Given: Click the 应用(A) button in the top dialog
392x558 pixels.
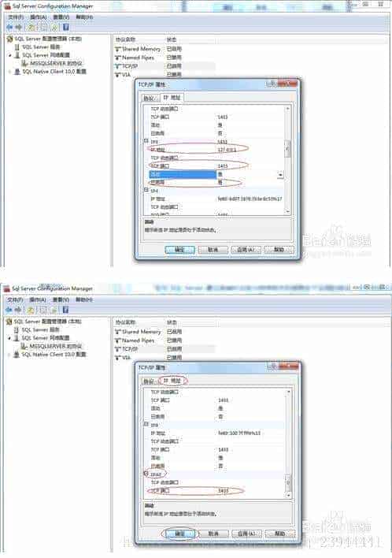Looking at the screenshot, I should (x=246, y=250).
